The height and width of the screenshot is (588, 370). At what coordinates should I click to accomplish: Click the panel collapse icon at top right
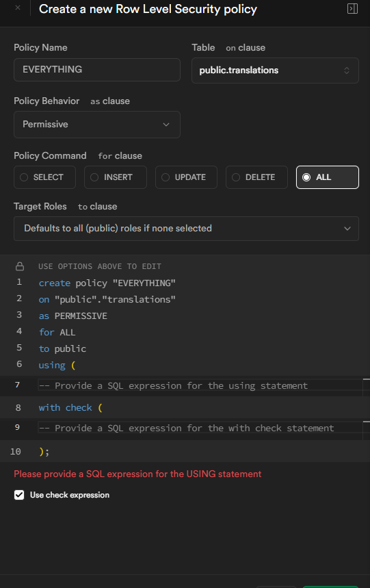coord(352,9)
